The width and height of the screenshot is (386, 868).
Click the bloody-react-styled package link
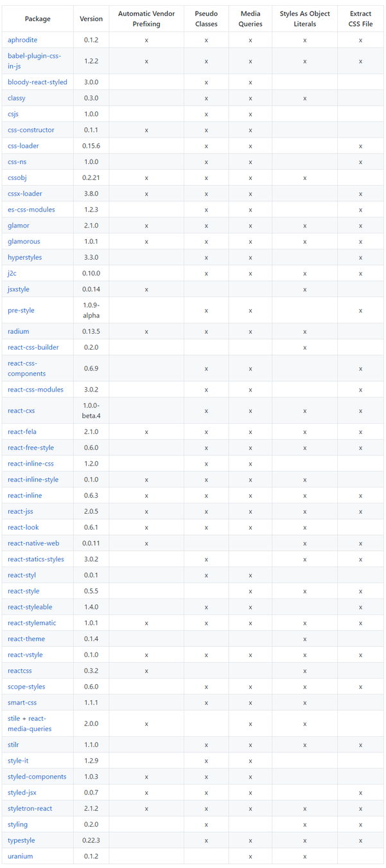click(37, 82)
